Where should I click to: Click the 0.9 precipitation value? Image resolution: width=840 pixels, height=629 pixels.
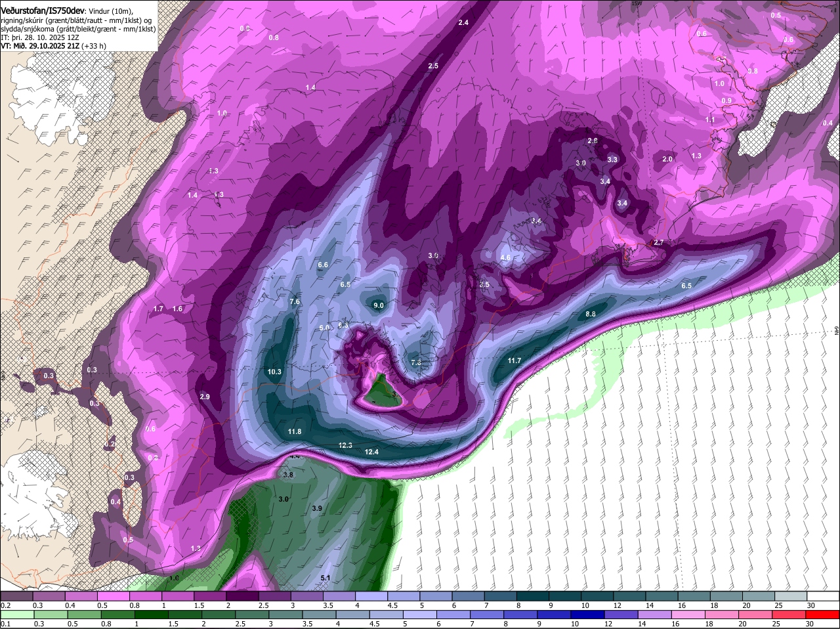coord(726,100)
